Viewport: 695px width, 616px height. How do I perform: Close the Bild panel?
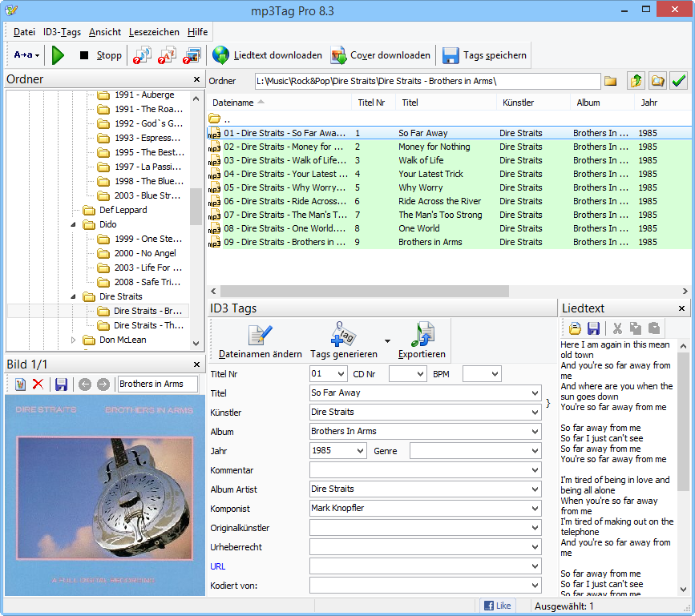click(197, 364)
